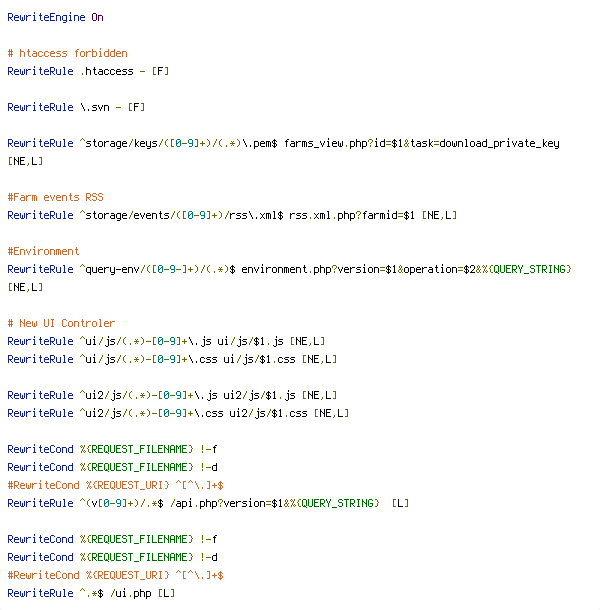This screenshot has height=610, width=600.
Task: Click 'farms_view.php' in the keys rule
Action: [326, 143]
